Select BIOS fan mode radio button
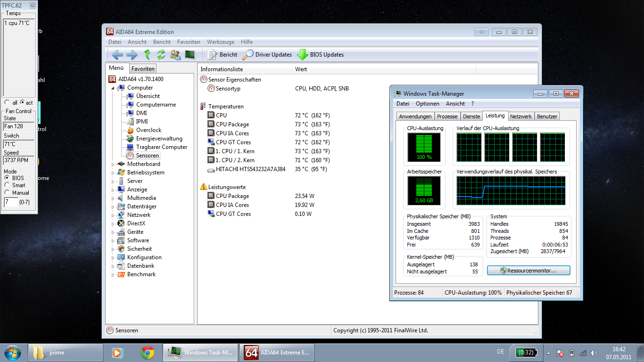 coord(7,178)
